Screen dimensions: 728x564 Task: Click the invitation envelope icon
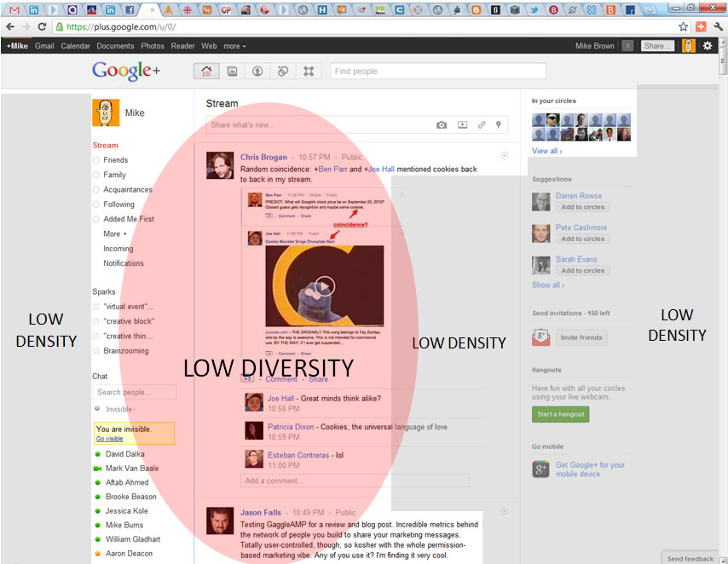click(541, 337)
